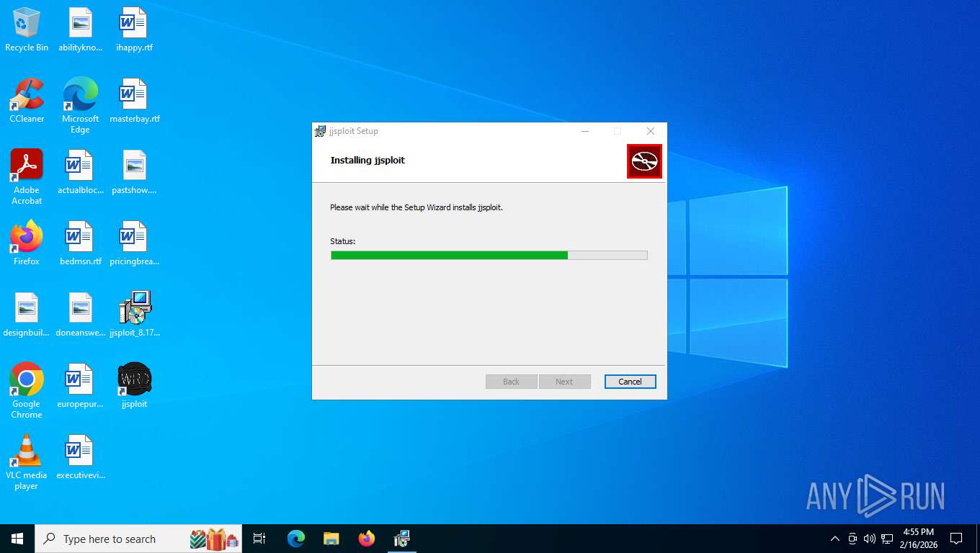980x553 pixels.
Task: Select pricingbrea... document icon
Action: [134, 243]
